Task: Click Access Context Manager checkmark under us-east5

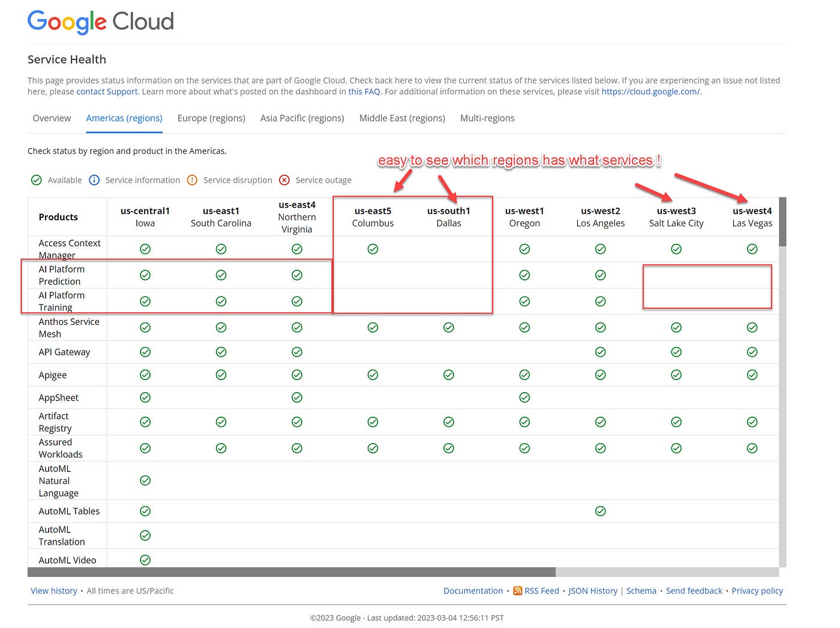Action: point(373,249)
